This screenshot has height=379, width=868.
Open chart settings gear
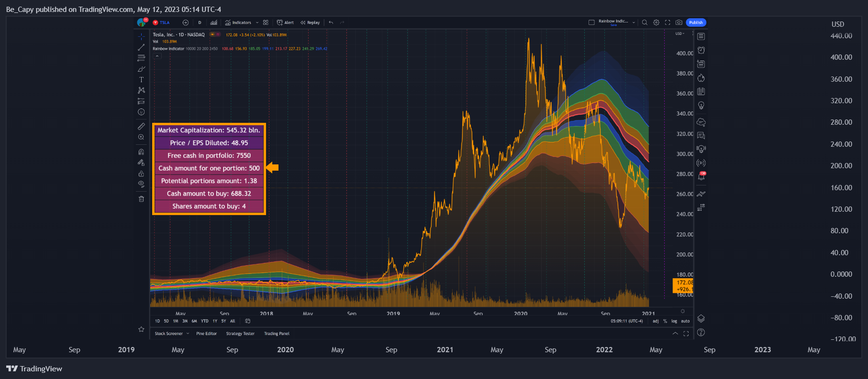coord(656,22)
